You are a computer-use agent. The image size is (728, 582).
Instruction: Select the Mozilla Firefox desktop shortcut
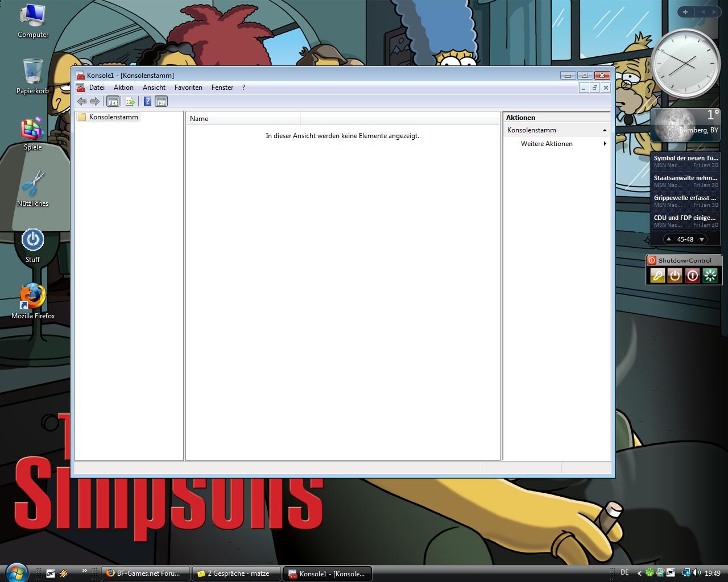tap(33, 301)
